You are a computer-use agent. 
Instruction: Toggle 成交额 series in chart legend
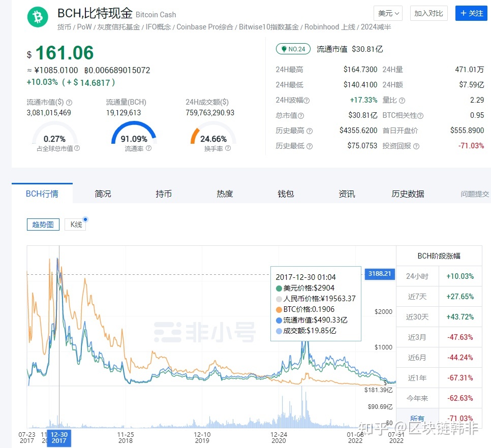306,331
